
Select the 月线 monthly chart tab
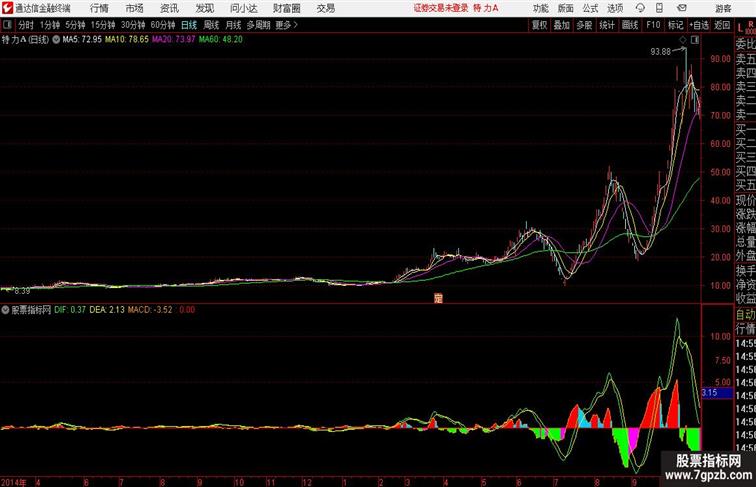[233, 25]
